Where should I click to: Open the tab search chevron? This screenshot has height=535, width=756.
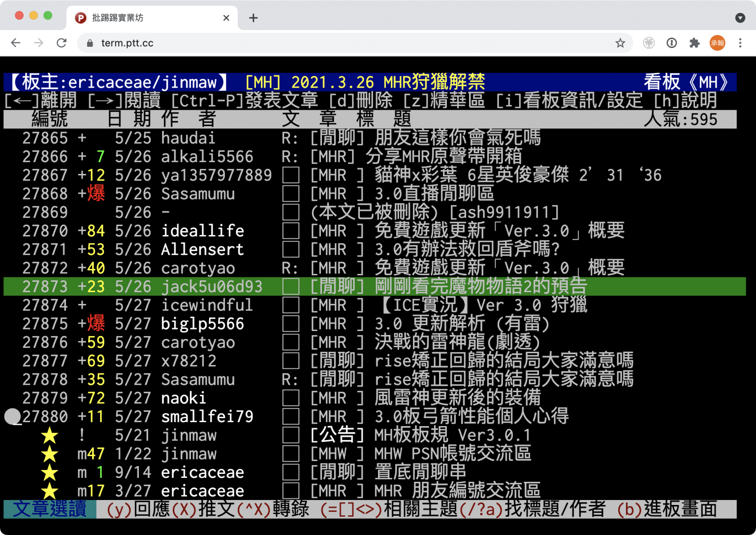740,17
